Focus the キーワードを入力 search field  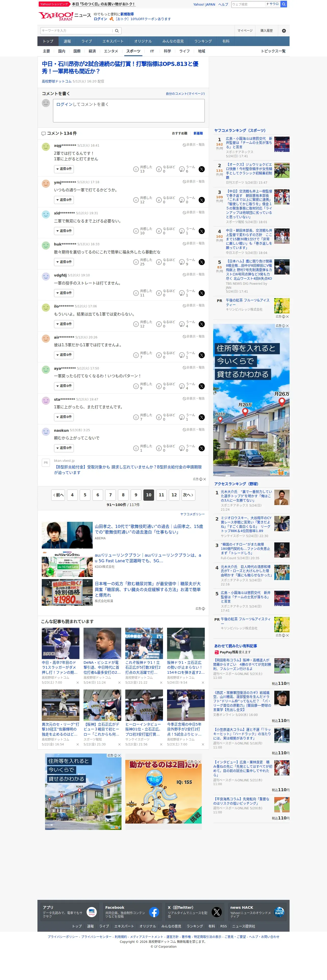(76, 31)
